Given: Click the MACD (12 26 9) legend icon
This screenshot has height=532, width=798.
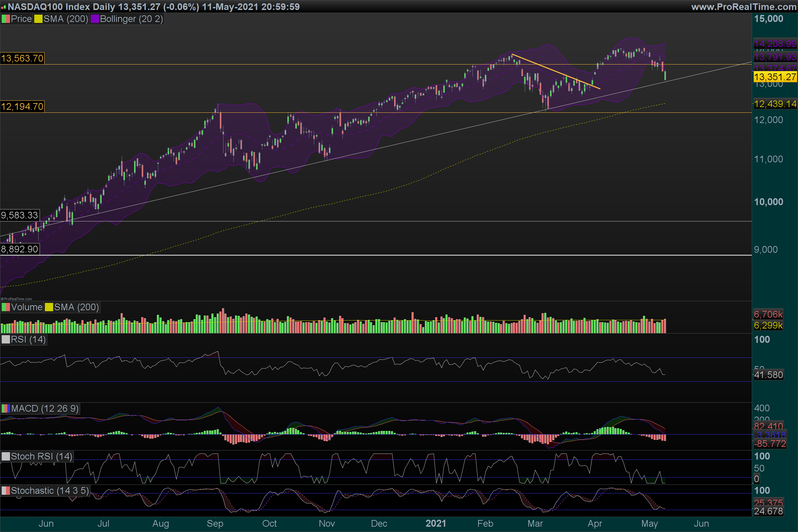Looking at the screenshot, I should tap(6, 408).
